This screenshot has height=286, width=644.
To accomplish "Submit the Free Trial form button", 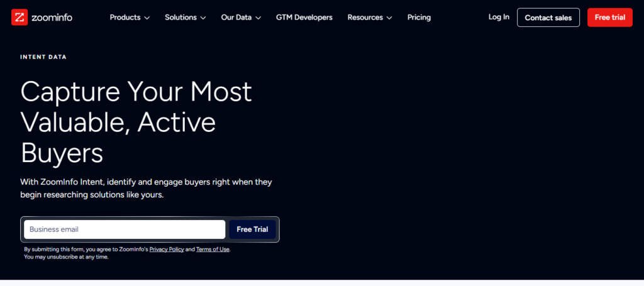I will 252,229.
